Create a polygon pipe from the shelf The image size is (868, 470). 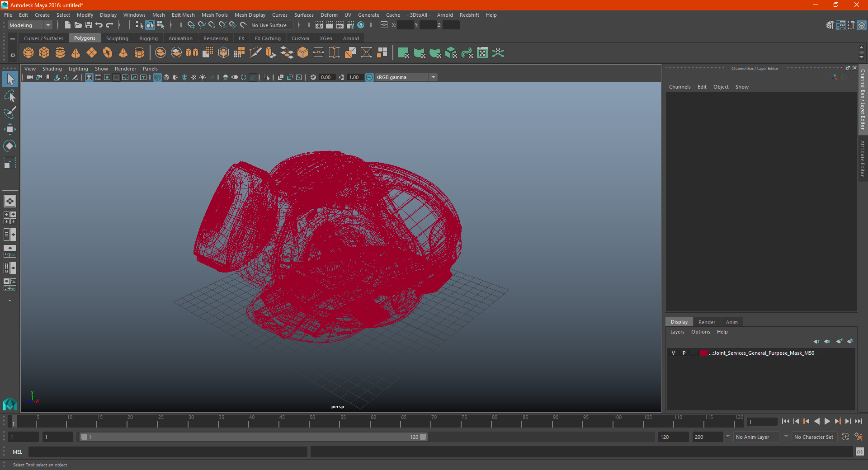click(x=139, y=53)
